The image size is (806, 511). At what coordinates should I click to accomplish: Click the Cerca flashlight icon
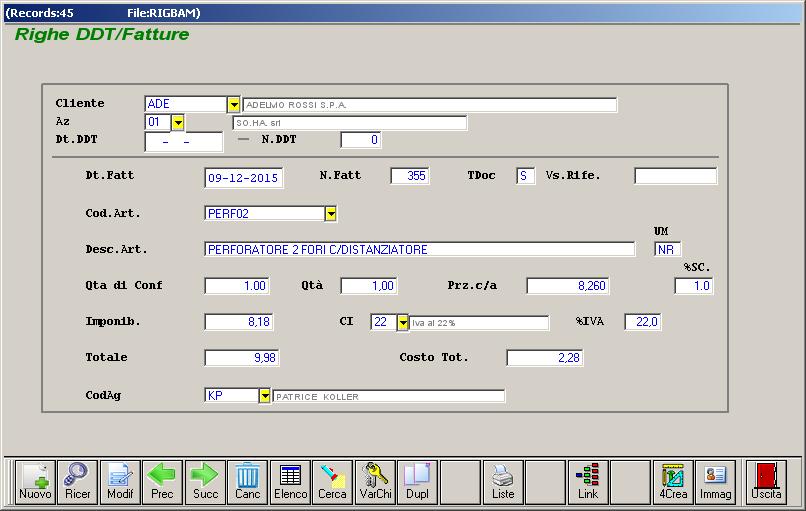333,482
